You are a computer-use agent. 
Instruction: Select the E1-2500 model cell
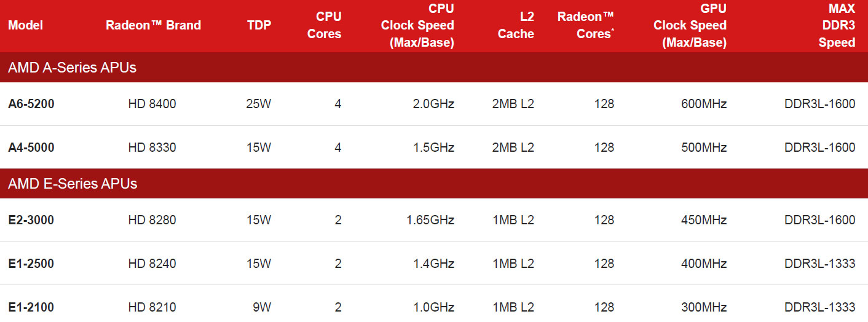(x=31, y=264)
